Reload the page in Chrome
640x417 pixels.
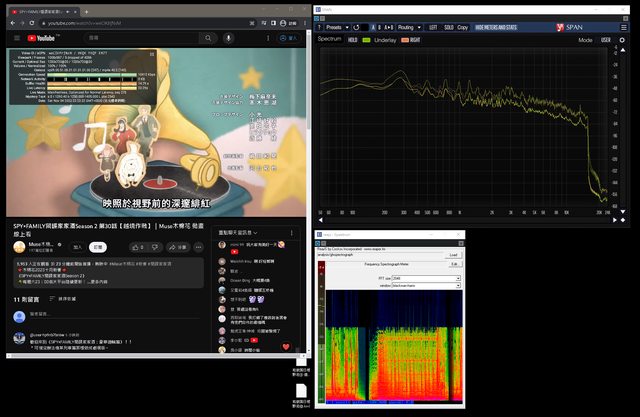32,23
